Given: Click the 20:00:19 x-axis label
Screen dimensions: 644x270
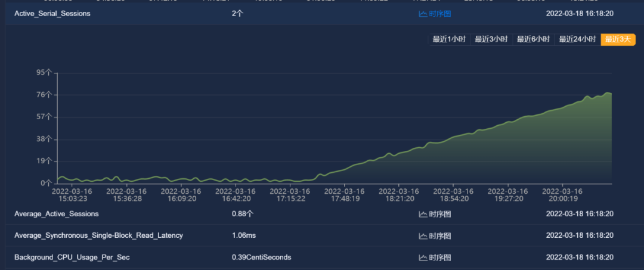Looking at the screenshot, I should coord(562,198).
